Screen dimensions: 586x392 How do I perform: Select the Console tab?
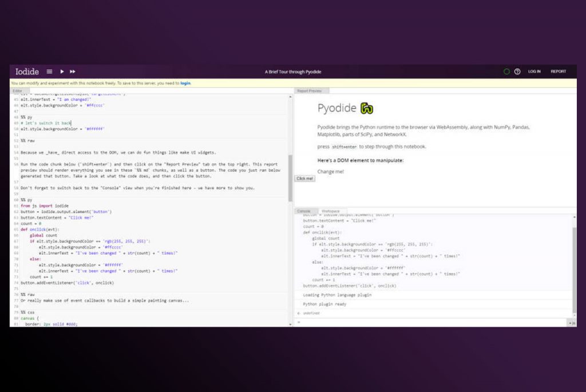pyautogui.click(x=305, y=211)
